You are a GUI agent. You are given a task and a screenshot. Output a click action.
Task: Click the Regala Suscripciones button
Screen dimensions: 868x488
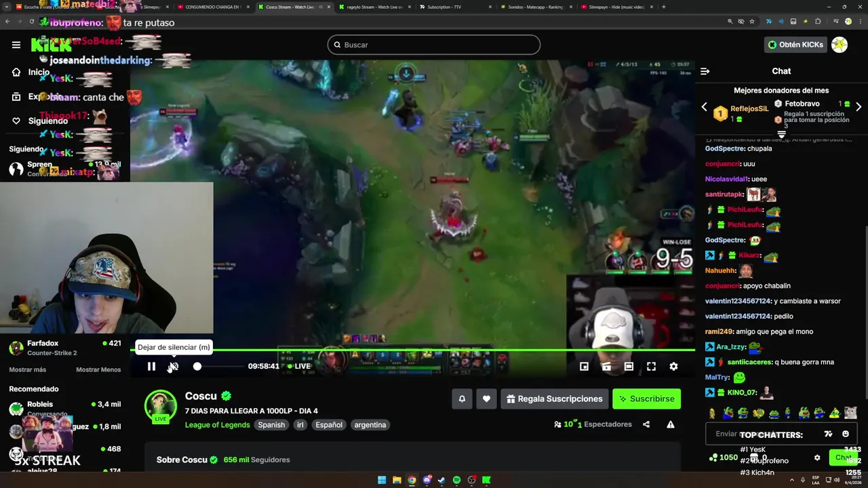[554, 399]
